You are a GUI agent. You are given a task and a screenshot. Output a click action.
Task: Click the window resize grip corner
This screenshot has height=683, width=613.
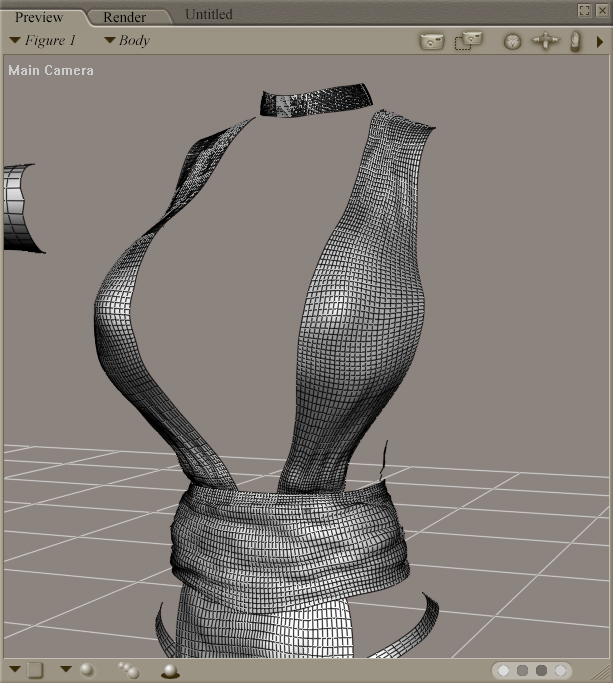(x=603, y=673)
